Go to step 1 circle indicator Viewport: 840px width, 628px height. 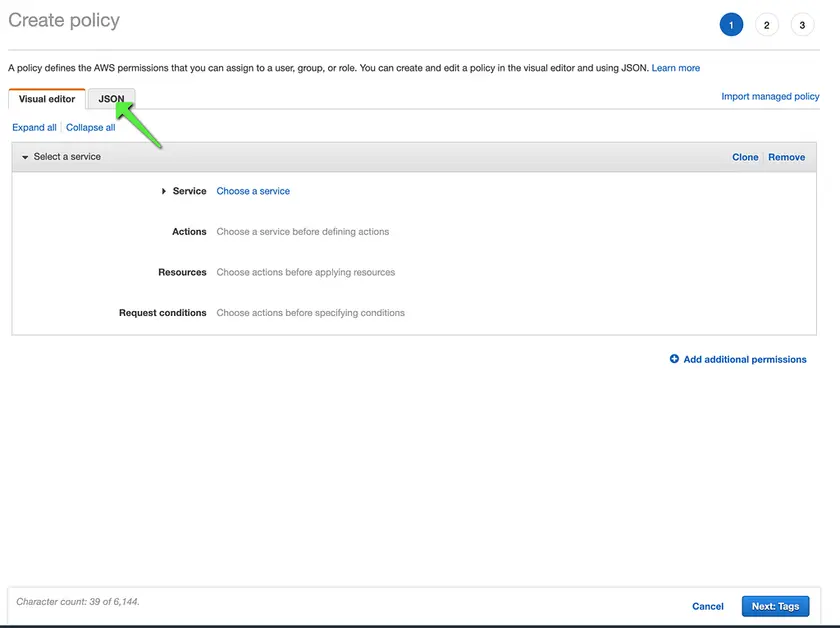(731, 25)
